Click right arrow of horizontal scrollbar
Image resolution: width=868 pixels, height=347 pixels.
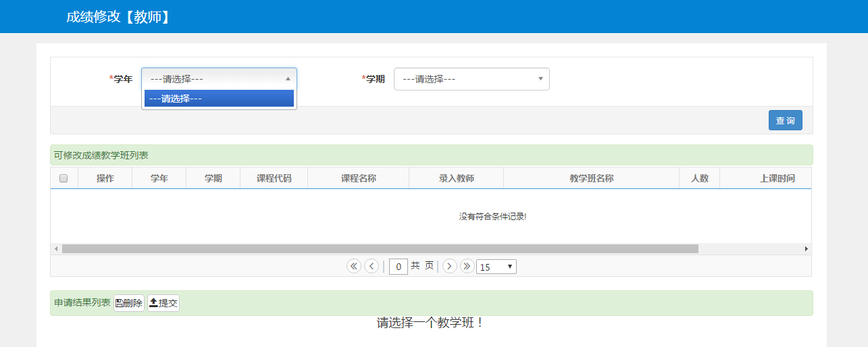point(806,249)
